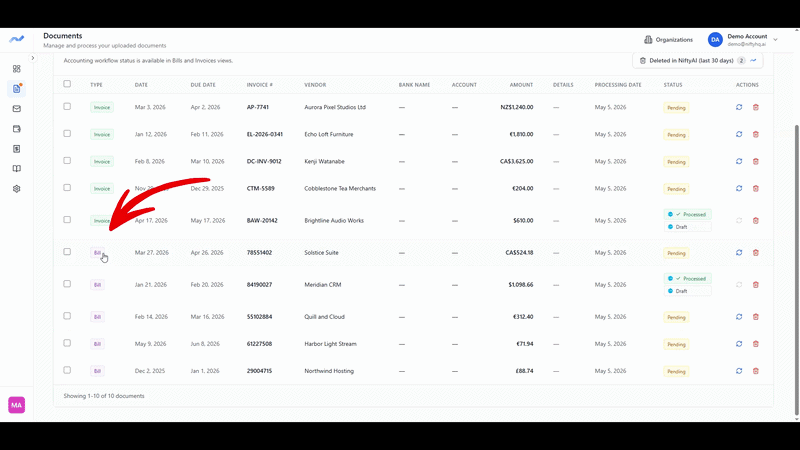Check the Northwind Hosting row checkbox
This screenshot has width=800, height=450.
67,370
